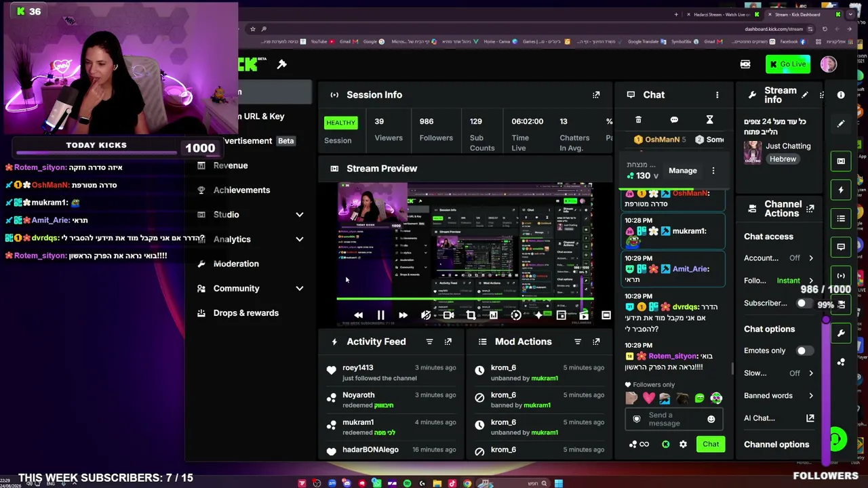Open Moderation in the sidebar
The height and width of the screenshot is (488, 868).
[x=236, y=264]
